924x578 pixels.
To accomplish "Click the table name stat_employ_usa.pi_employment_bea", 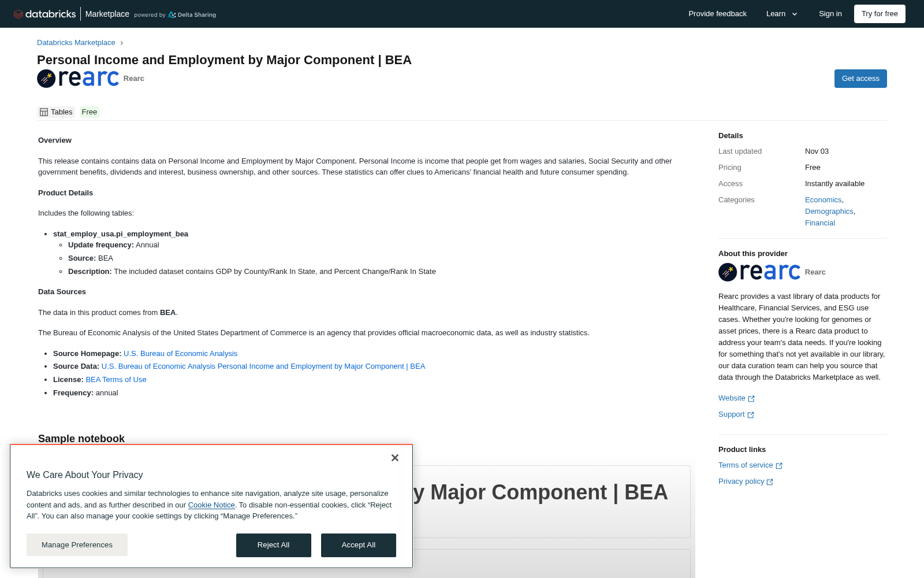I will (x=121, y=234).
